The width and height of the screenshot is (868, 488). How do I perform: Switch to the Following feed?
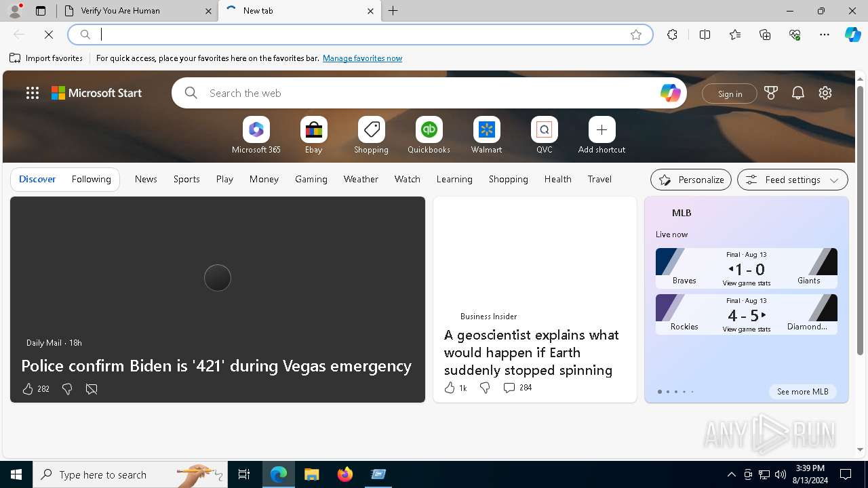click(x=91, y=179)
